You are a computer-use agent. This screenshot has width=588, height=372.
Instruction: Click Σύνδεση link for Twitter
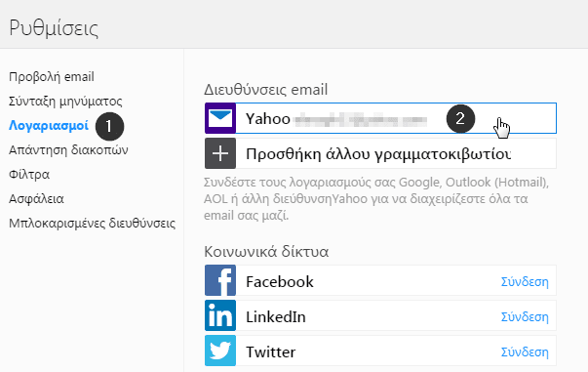pyautogui.click(x=525, y=351)
